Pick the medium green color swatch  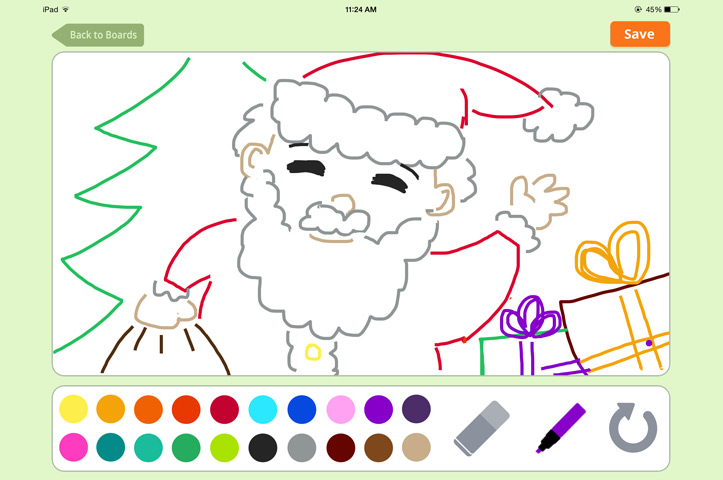[186, 447]
